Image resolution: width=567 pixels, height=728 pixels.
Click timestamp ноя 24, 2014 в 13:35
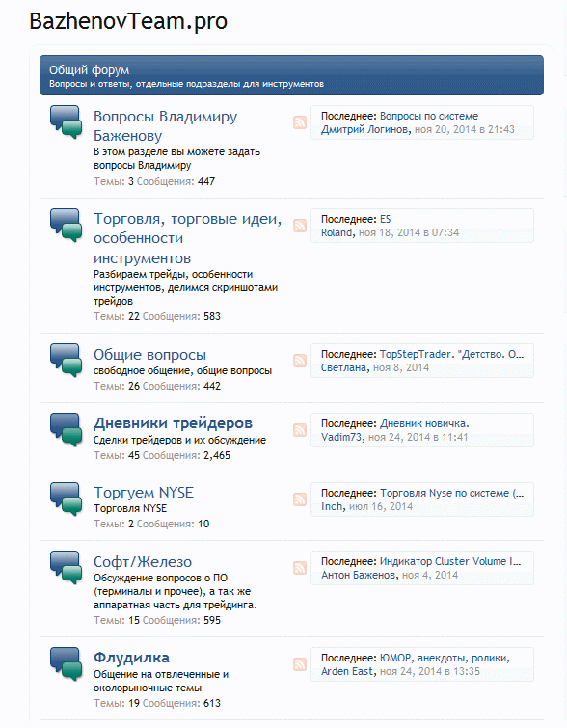click(x=429, y=671)
